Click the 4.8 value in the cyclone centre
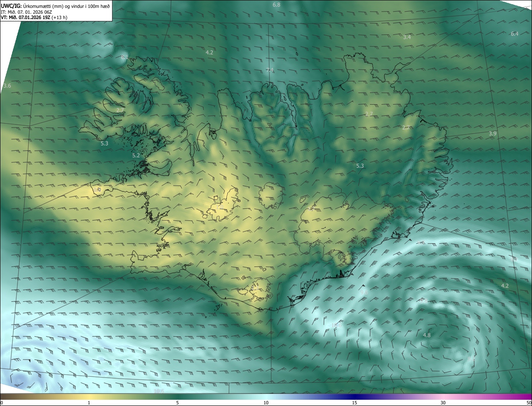The image size is (532, 406). click(426, 335)
